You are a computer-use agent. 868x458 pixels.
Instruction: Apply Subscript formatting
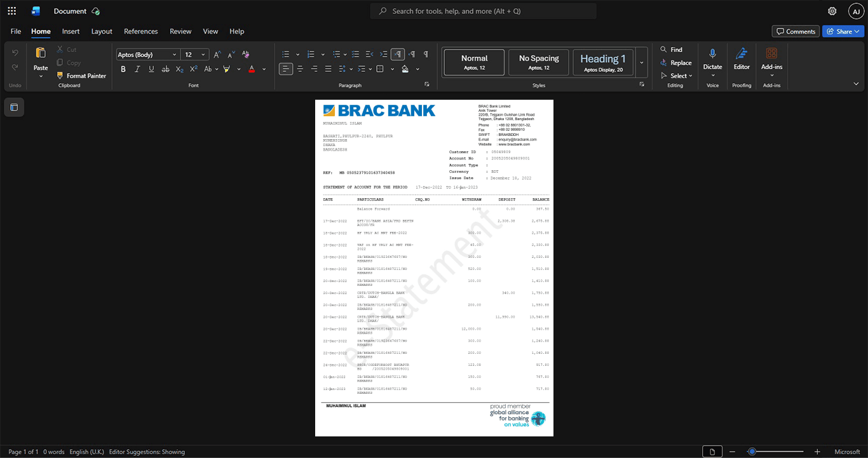point(180,69)
